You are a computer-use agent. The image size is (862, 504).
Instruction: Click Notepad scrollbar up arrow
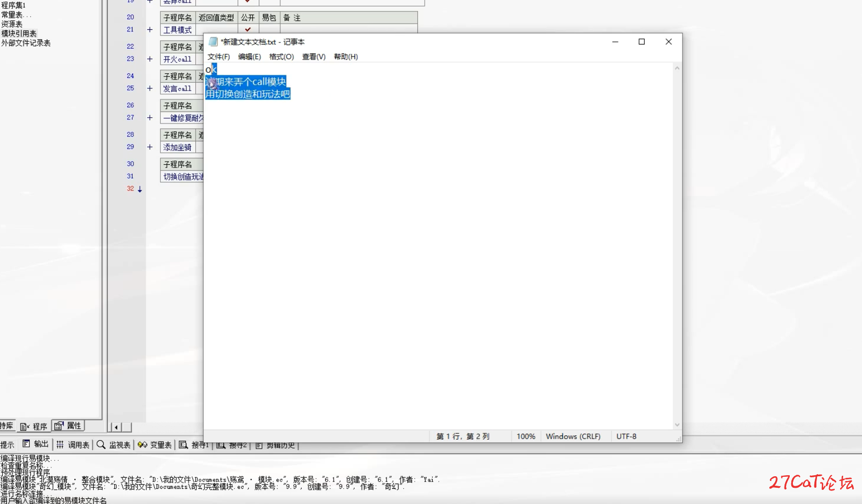[x=677, y=69]
